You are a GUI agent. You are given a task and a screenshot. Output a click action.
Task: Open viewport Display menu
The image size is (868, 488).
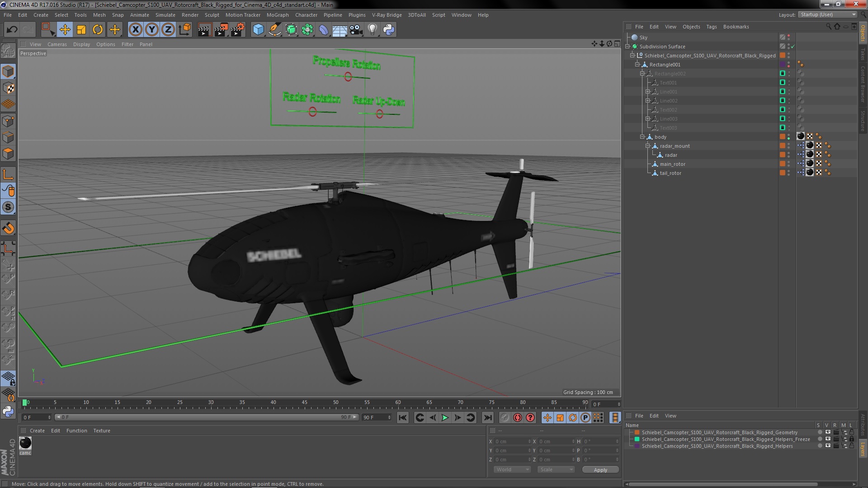81,44
